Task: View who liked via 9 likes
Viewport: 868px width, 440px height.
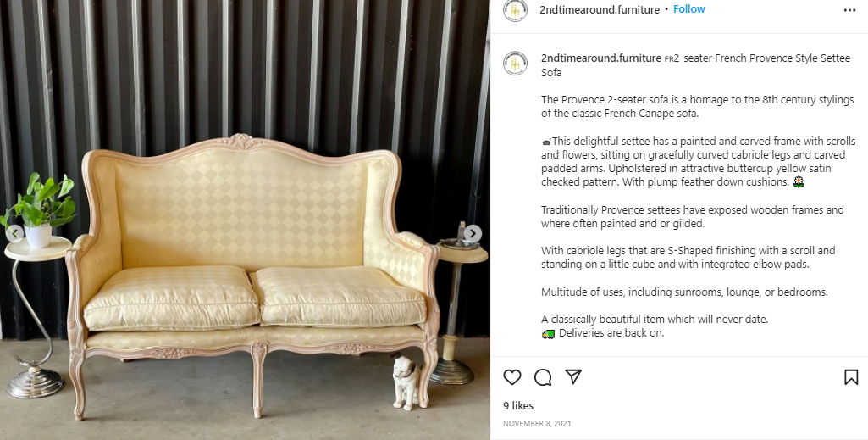Action: 518,405
